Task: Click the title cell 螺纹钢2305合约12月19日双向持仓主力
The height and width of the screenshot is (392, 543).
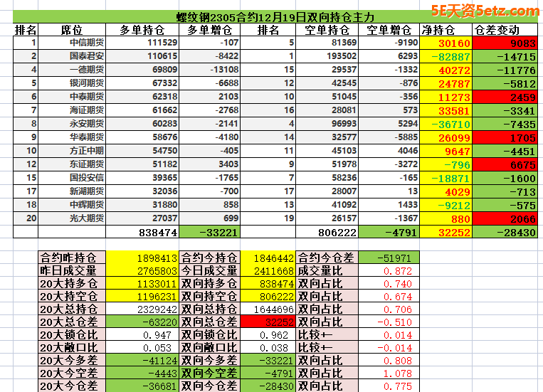Action: coord(275,17)
